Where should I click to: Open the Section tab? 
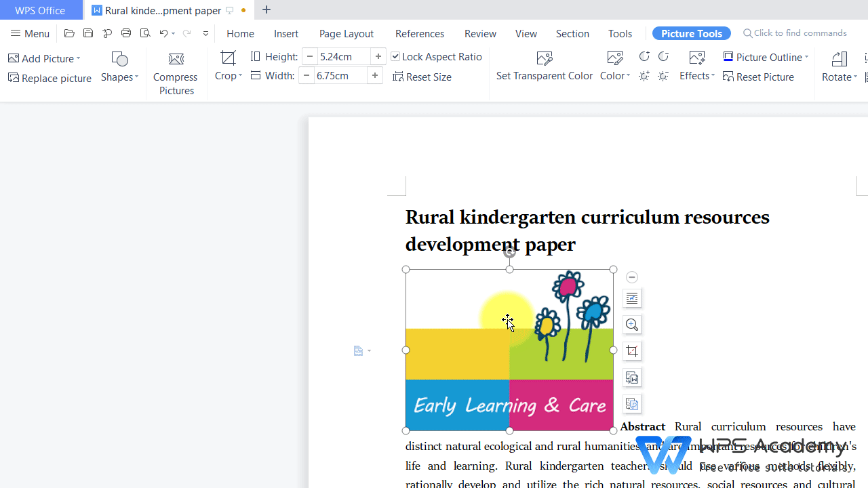click(572, 33)
